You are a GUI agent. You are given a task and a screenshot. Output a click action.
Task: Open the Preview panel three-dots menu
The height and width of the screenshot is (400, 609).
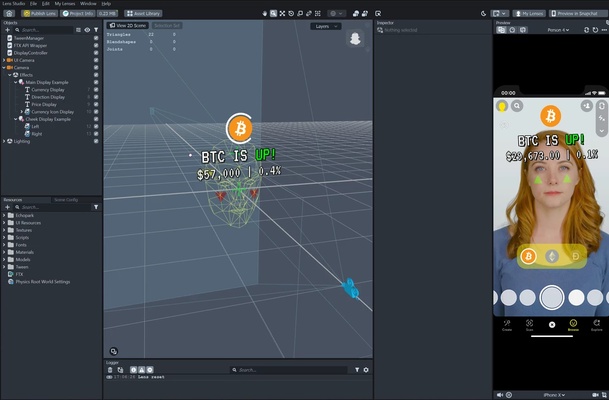tap(605, 30)
